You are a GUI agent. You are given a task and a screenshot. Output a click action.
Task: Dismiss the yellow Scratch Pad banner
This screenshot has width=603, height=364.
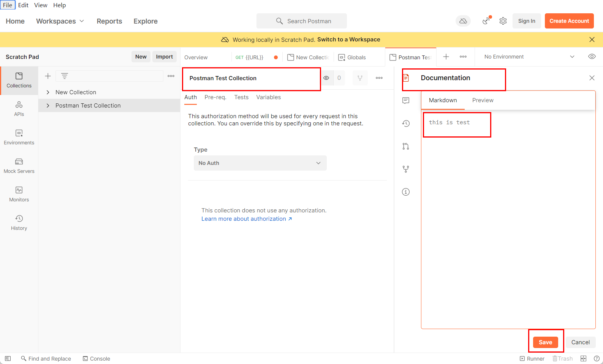(592, 40)
